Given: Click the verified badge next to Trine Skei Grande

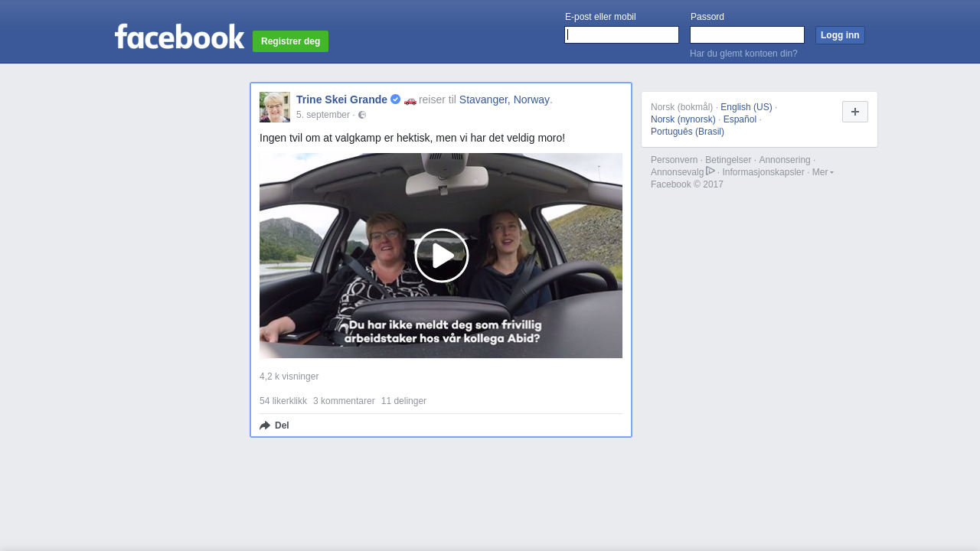Looking at the screenshot, I should (395, 99).
